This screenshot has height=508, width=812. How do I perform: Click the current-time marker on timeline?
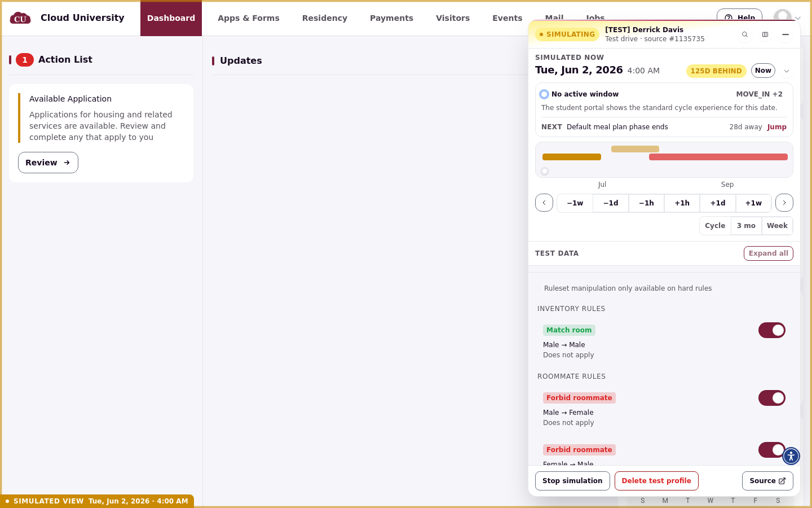point(545,171)
